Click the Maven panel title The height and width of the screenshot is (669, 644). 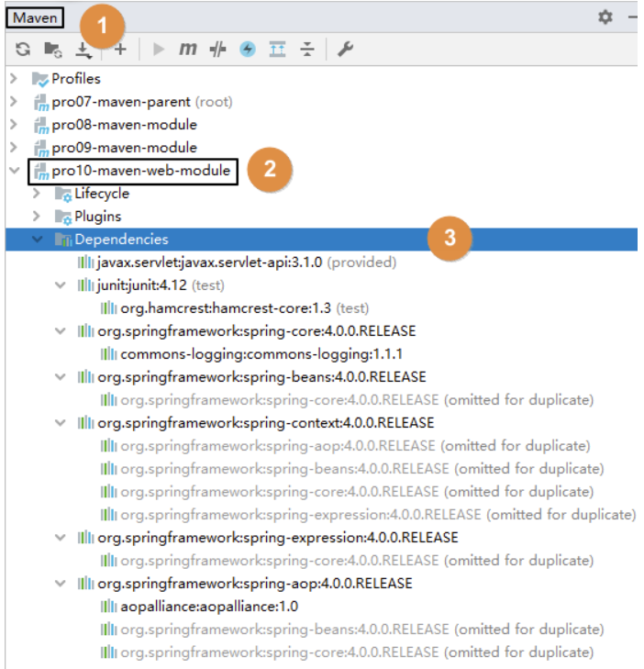coord(35,18)
